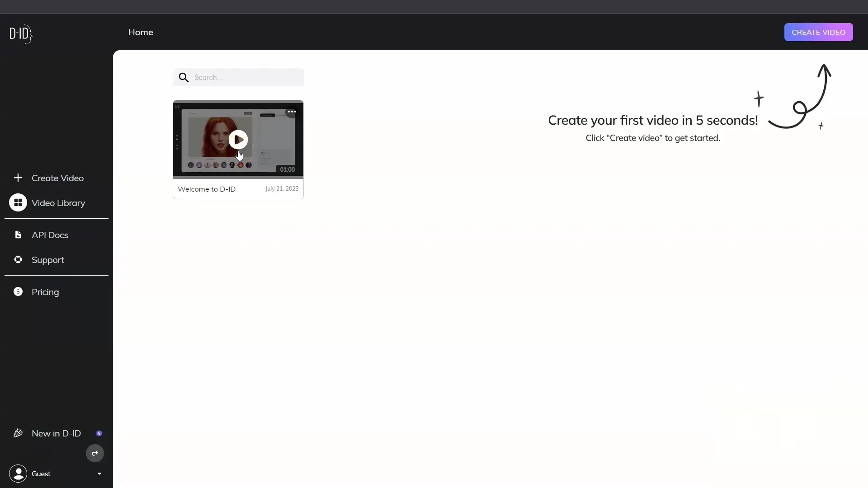Screen dimensions: 868x488
Task: Open API Docs section
Action: (50, 235)
